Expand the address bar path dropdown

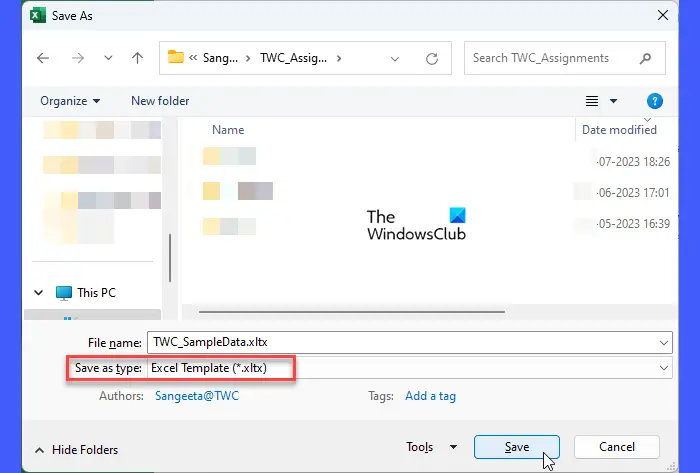[x=397, y=58]
